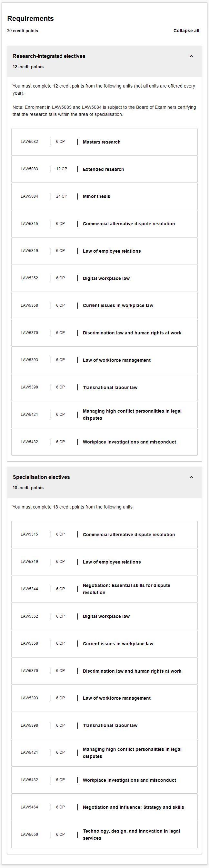The width and height of the screenshot is (209, 868).
Task: Open Negotiation: Essential skills for dispute resolution
Action: (x=104, y=589)
